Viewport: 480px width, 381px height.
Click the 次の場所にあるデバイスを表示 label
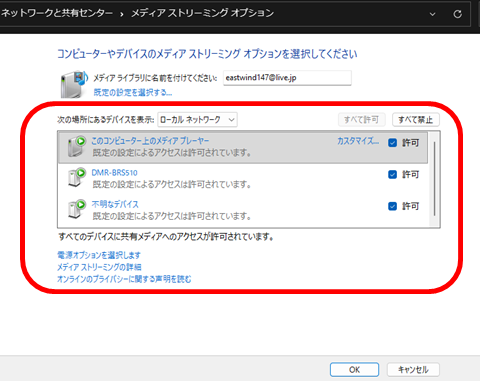106,120
